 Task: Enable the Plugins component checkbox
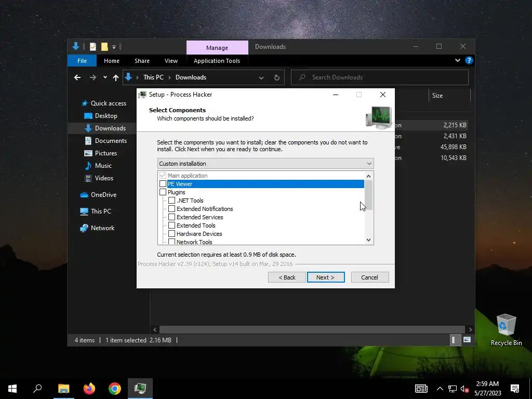click(x=163, y=192)
